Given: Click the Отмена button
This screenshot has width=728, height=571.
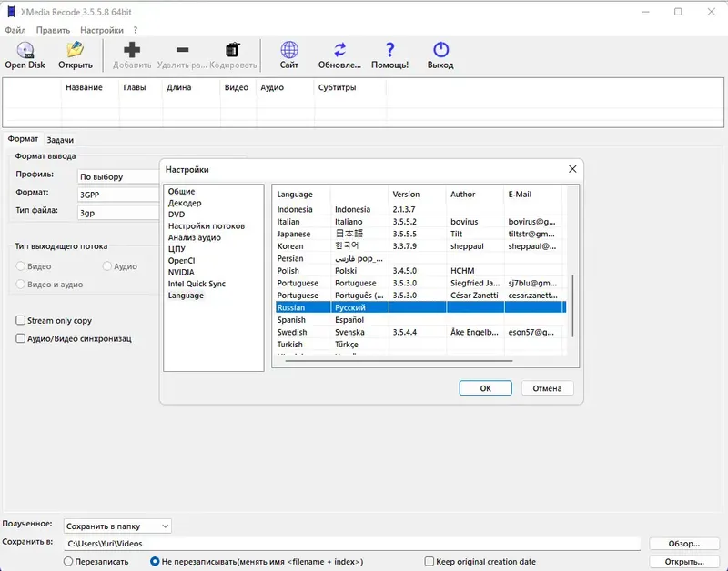Looking at the screenshot, I should pos(548,388).
